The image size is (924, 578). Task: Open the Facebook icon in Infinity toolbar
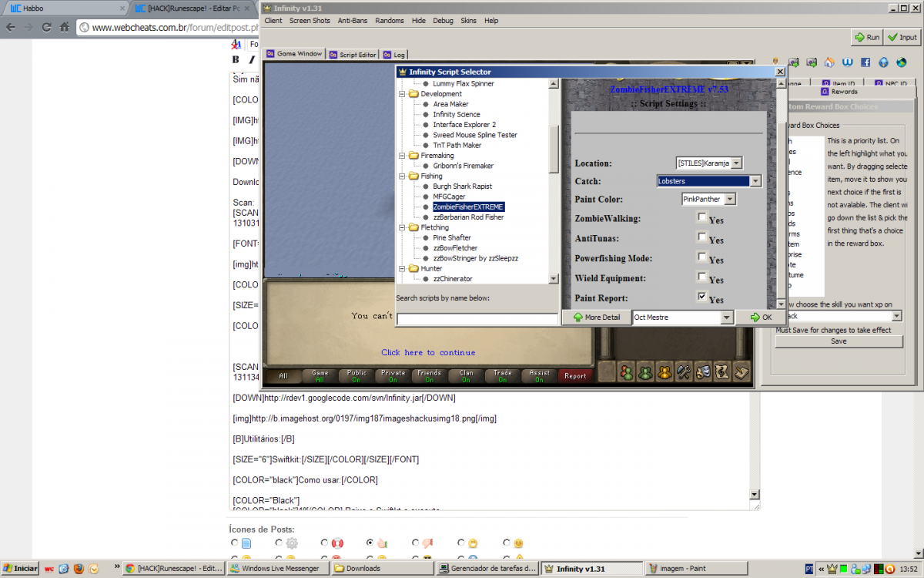pos(865,62)
